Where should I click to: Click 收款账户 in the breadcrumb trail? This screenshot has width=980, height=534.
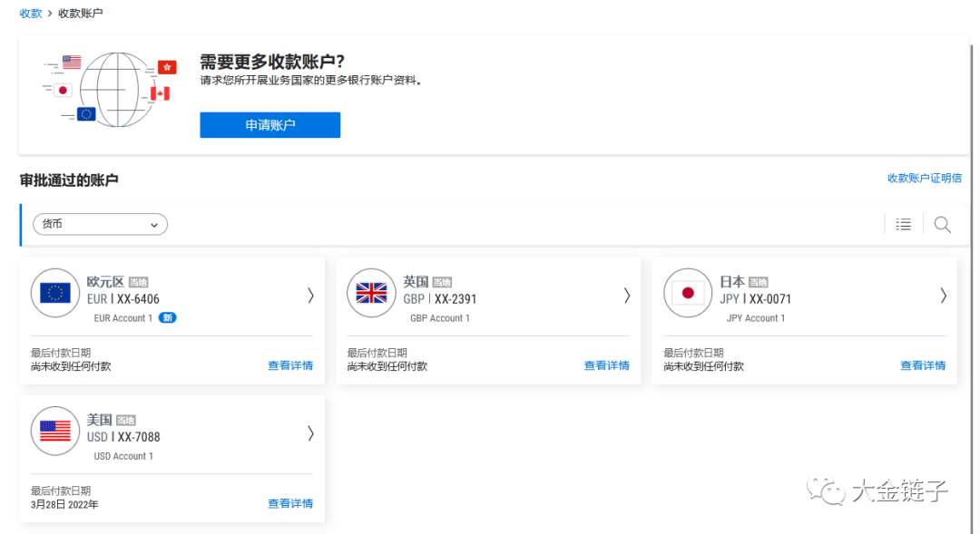coord(79,13)
